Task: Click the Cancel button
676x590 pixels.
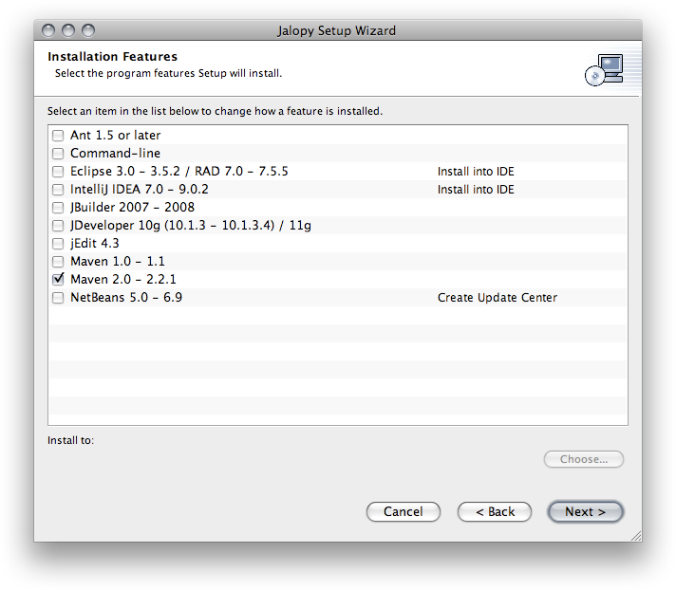Action: pos(403,512)
